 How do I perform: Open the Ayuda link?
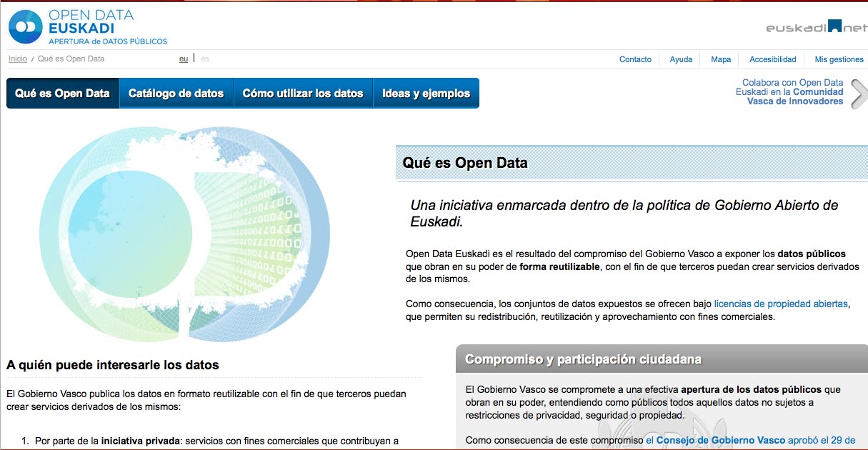pyautogui.click(x=681, y=59)
